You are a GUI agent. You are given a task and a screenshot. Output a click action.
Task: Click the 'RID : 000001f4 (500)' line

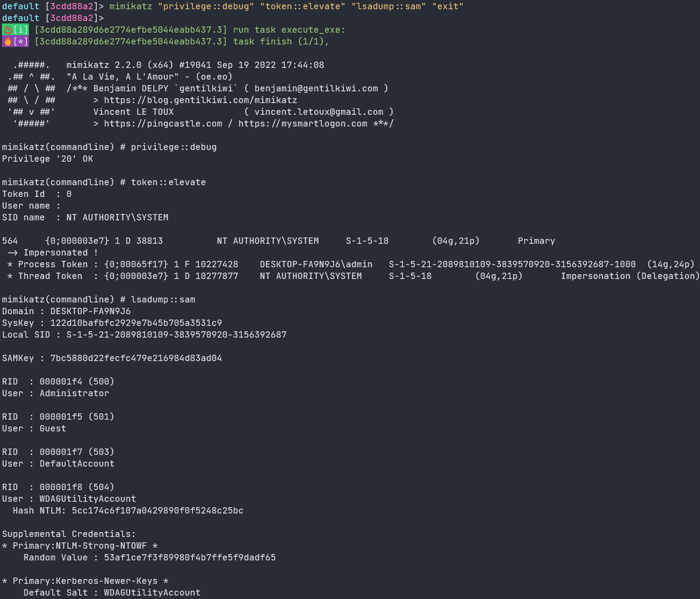(x=58, y=382)
